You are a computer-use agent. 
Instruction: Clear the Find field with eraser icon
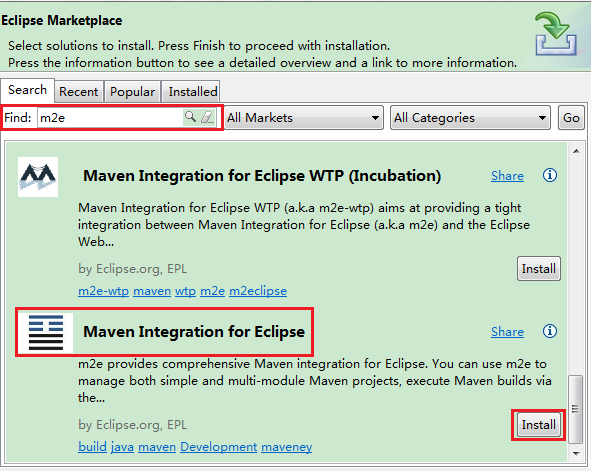pos(207,117)
